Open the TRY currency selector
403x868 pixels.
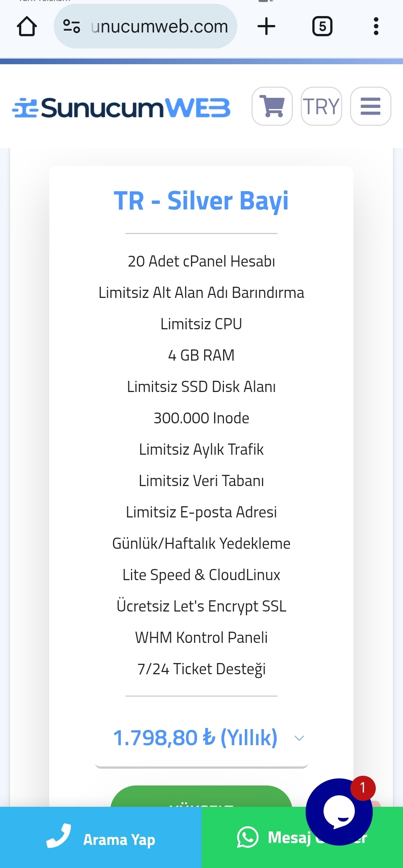[321, 106]
